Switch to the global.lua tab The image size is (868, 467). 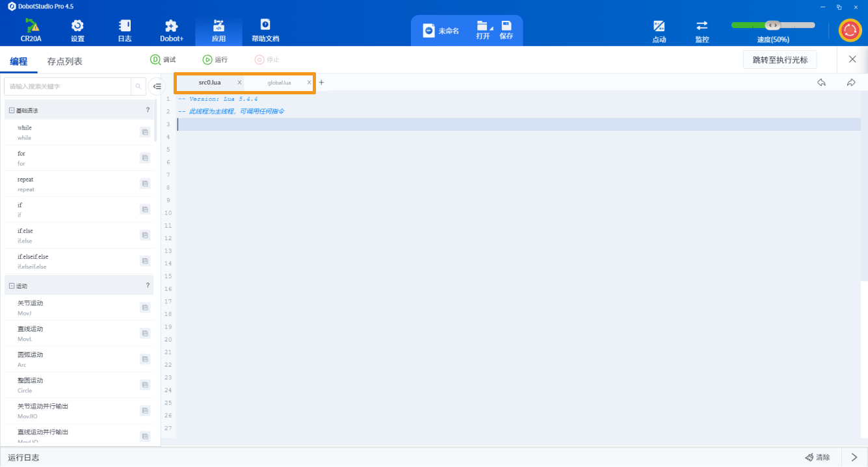pos(279,83)
